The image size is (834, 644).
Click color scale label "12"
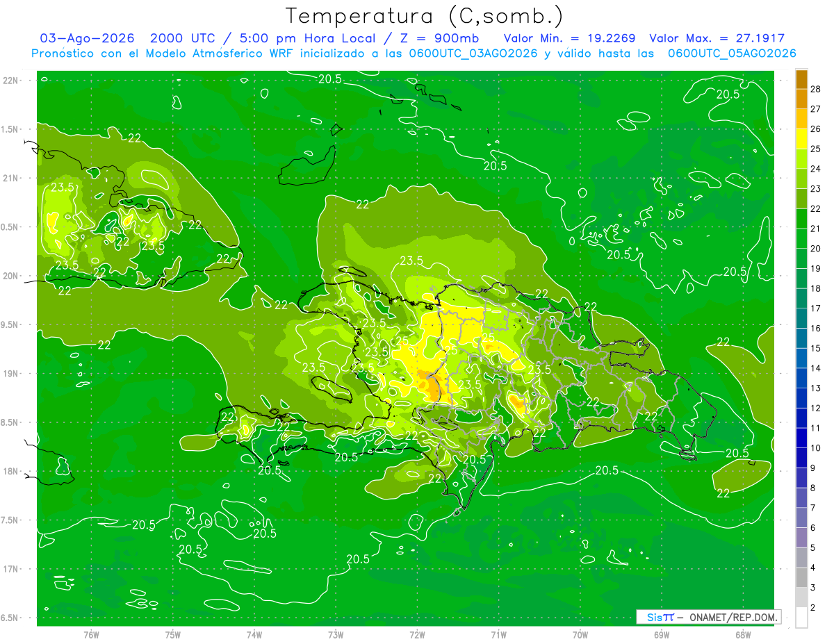coord(816,408)
